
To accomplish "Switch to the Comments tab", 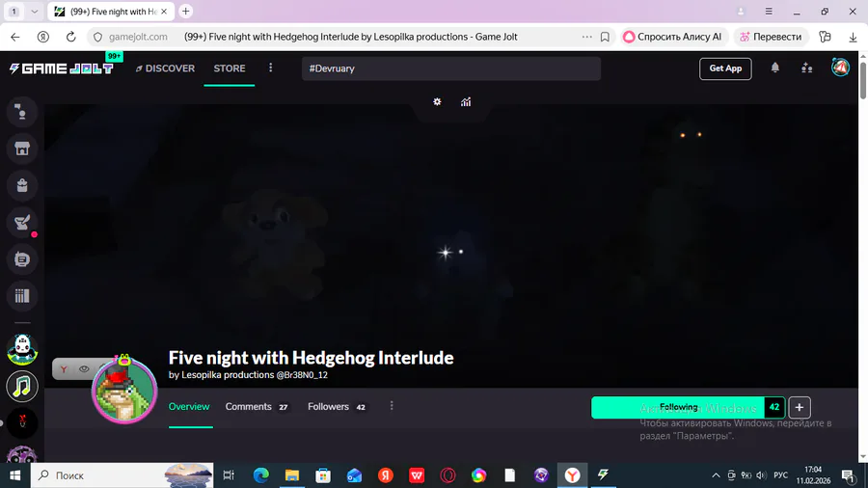I will [x=257, y=407].
